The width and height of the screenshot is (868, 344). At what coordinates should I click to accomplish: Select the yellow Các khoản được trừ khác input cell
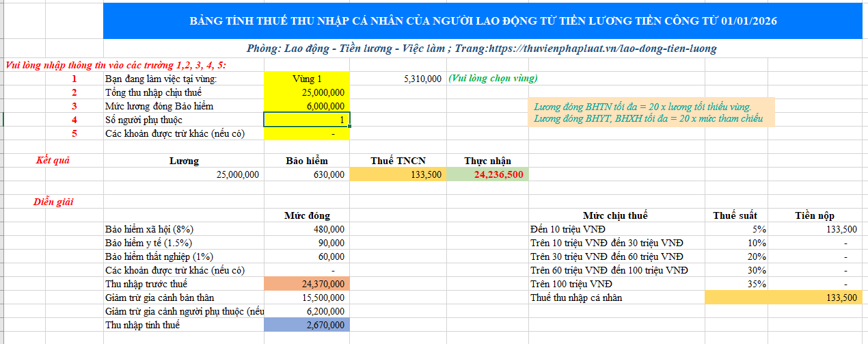306,133
